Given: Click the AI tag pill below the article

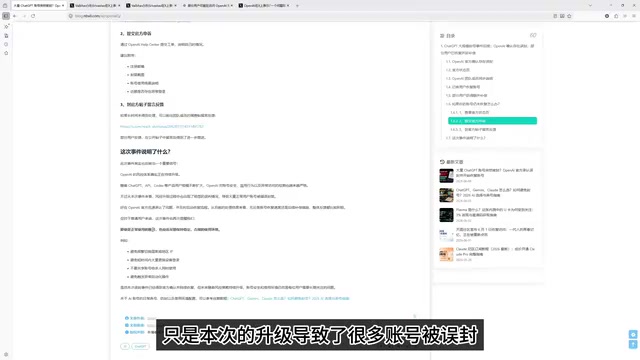Looking at the screenshot, I should coord(125,346).
